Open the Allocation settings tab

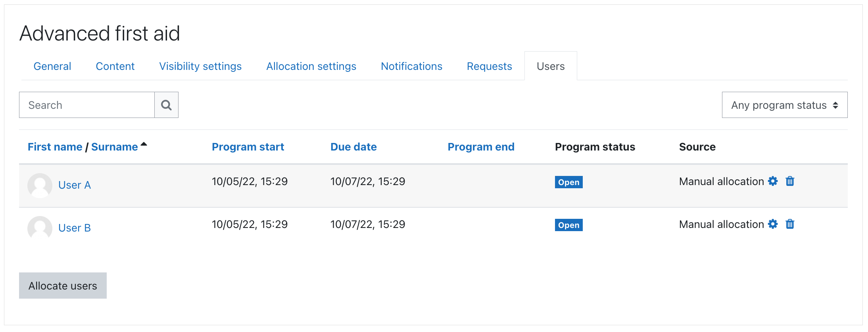[311, 66]
